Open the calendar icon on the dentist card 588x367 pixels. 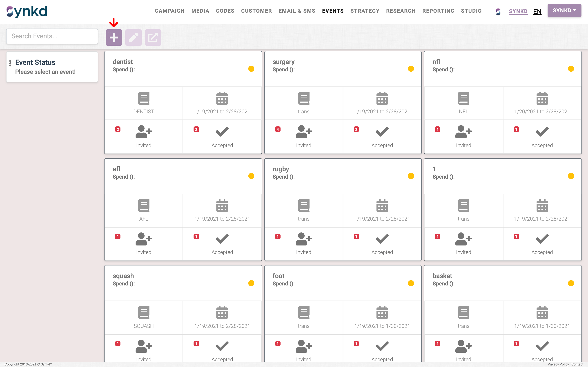(222, 98)
